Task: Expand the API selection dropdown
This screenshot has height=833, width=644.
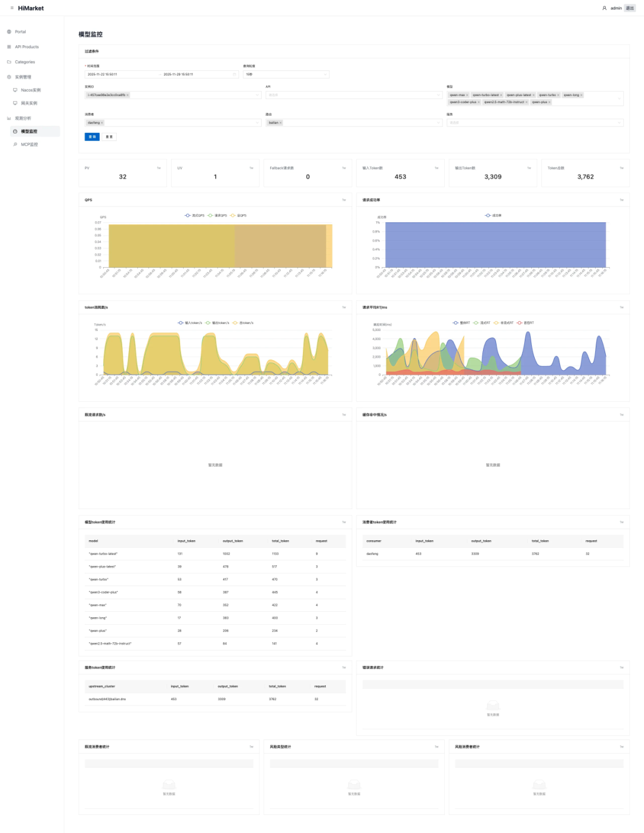Action: pyautogui.click(x=354, y=95)
